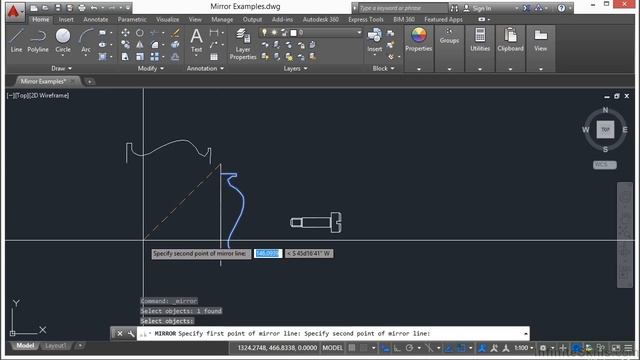Expand the Groups panel
The height and width of the screenshot is (360, 640).
coord(449,69)
